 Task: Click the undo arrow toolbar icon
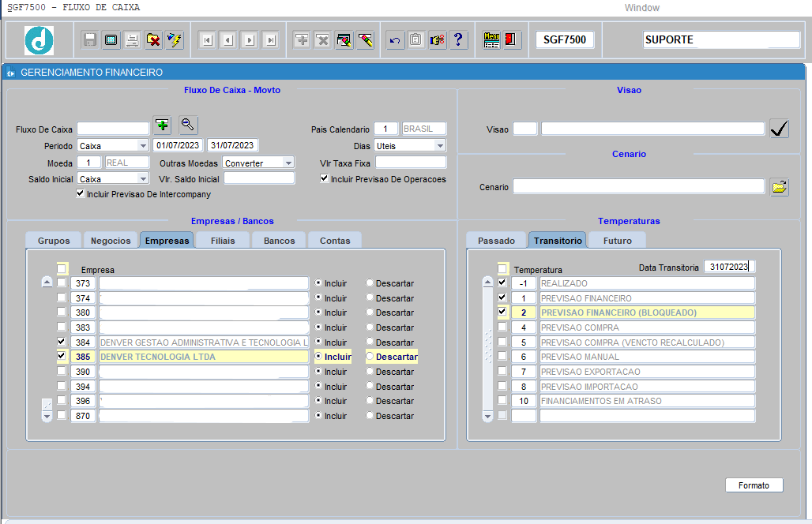pos(395,39)
